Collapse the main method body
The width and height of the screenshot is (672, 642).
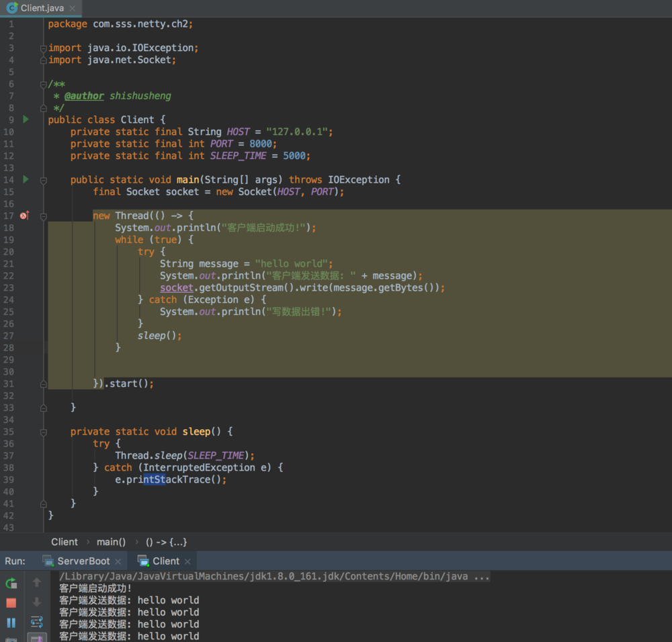pyautogui.click(x=43, y=180)
